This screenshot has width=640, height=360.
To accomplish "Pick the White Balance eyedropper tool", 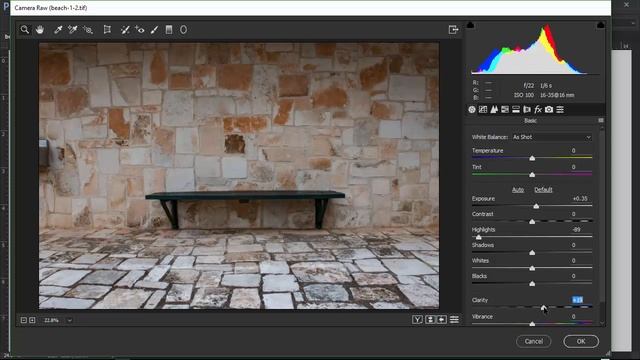I will [58, 30].
